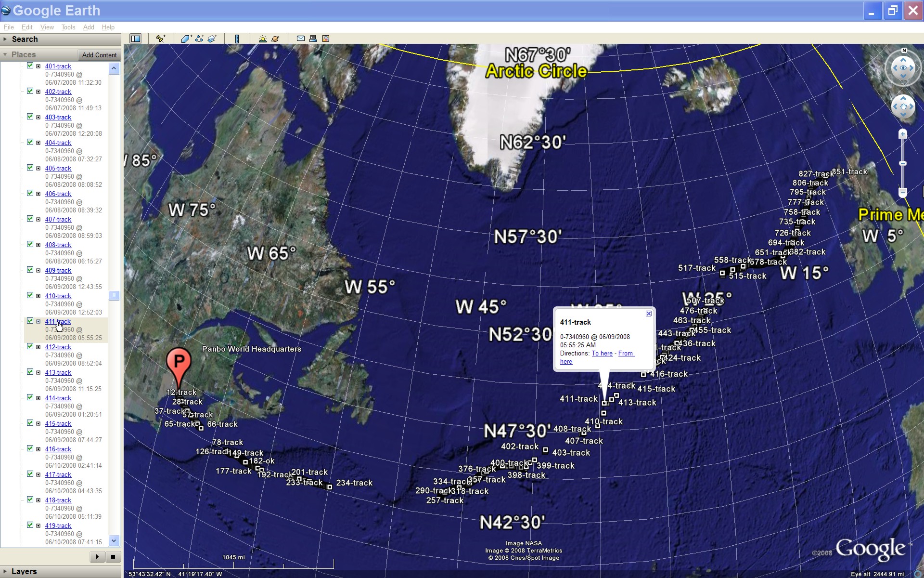Click the eye icon on look joystick
Screen dimensions: 924x578
[x=903, y=68]
